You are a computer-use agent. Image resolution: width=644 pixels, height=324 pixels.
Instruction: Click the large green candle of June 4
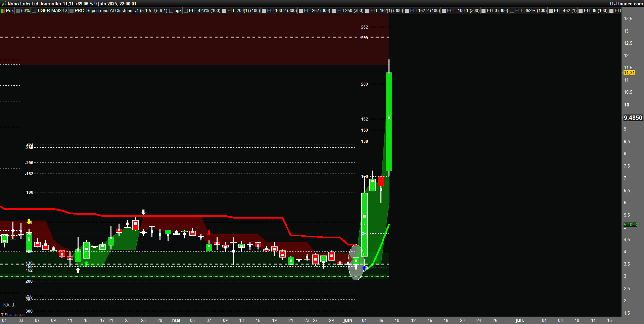pyautogui.click(x=364, y=225)
